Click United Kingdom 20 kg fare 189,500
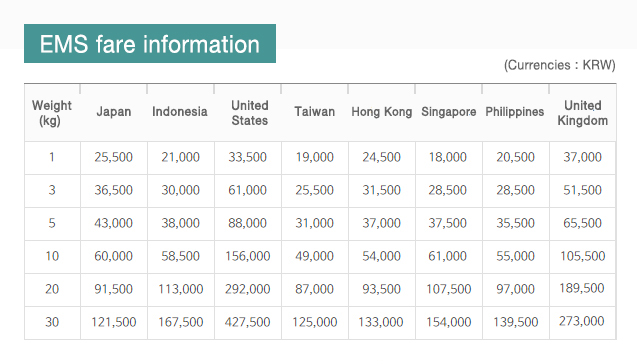Screen dimensions: 637x364 coord(582,288)
